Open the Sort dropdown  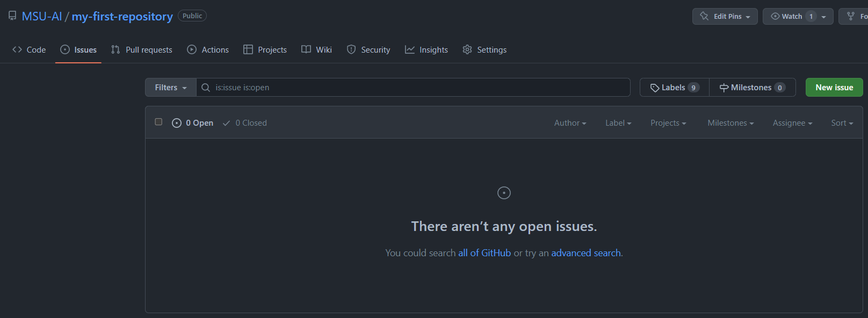click(x=842, y=123)
